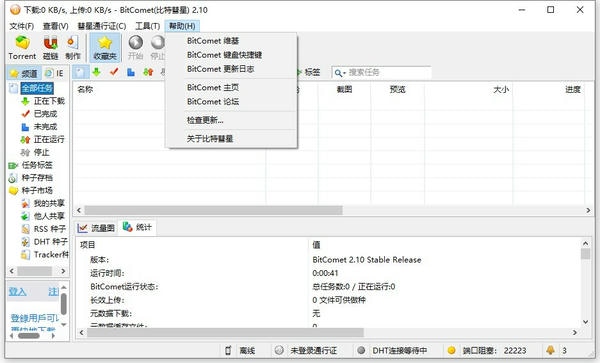Viewport: 600px width, 363px height.
Task: Click the 截图 column header
Action: tap(344, 89)
